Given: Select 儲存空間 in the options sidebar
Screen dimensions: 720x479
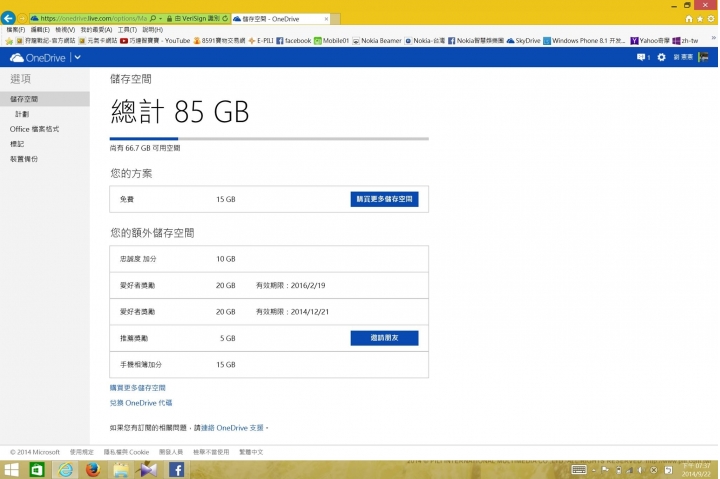Looking at the screenshot, I should click(x=45, y=99).
